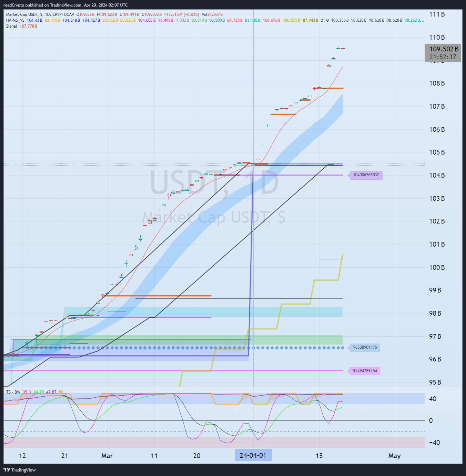Click the current price label 109.502B
Screen dimensions: 466x476
(444, 49)
